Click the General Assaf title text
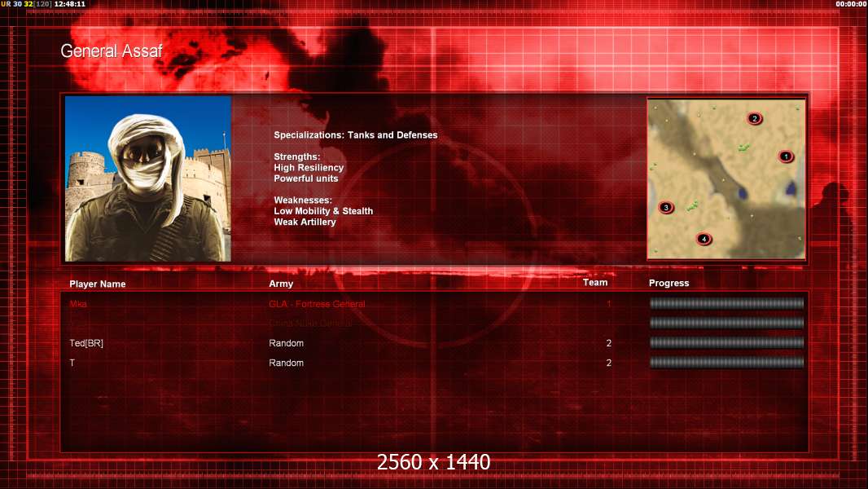 (x=112, y=51)
